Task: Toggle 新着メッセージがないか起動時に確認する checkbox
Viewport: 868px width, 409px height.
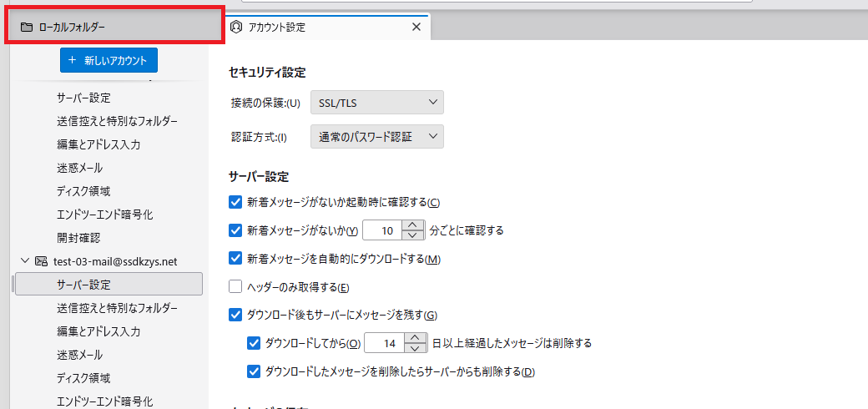Action: (235, 201)
